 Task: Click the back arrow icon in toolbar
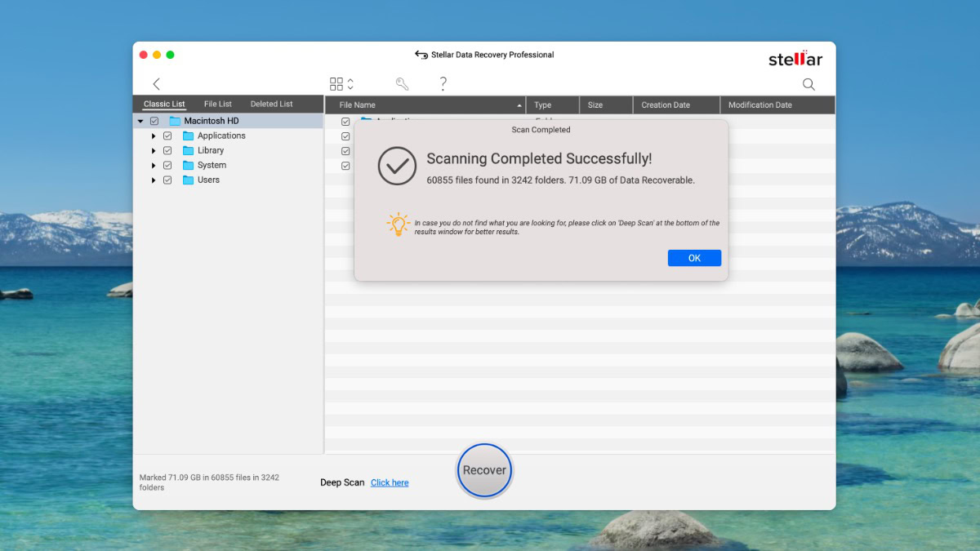click(x=156, y=84)
